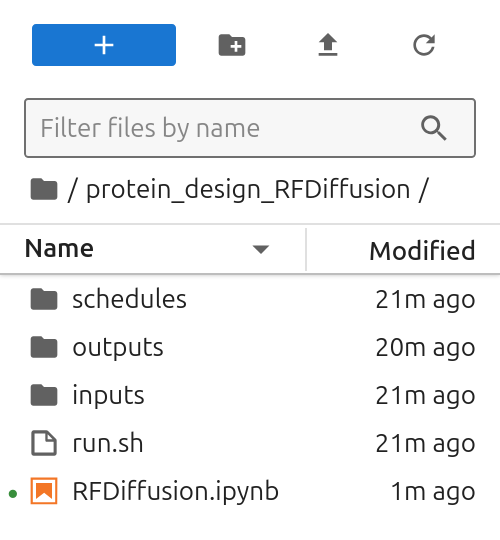Toggle the Name sort direction arrow

coord(261,249)
